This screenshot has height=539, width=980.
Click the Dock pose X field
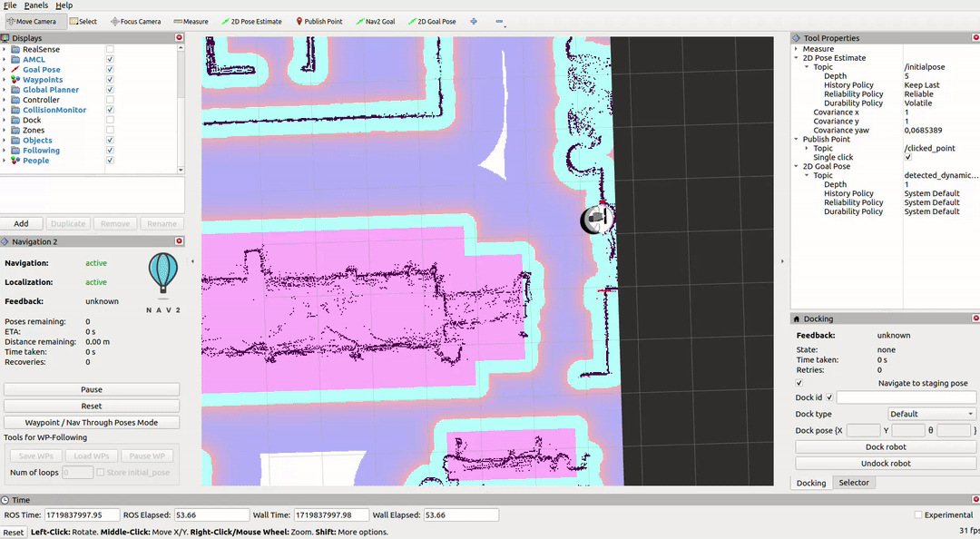(x=863, y=430)
